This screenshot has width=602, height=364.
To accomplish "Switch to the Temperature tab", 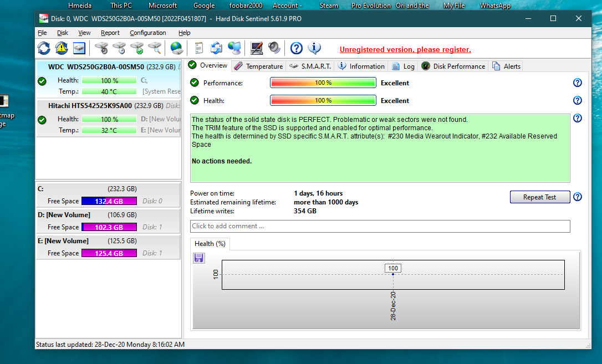I will tap(259, 66).
